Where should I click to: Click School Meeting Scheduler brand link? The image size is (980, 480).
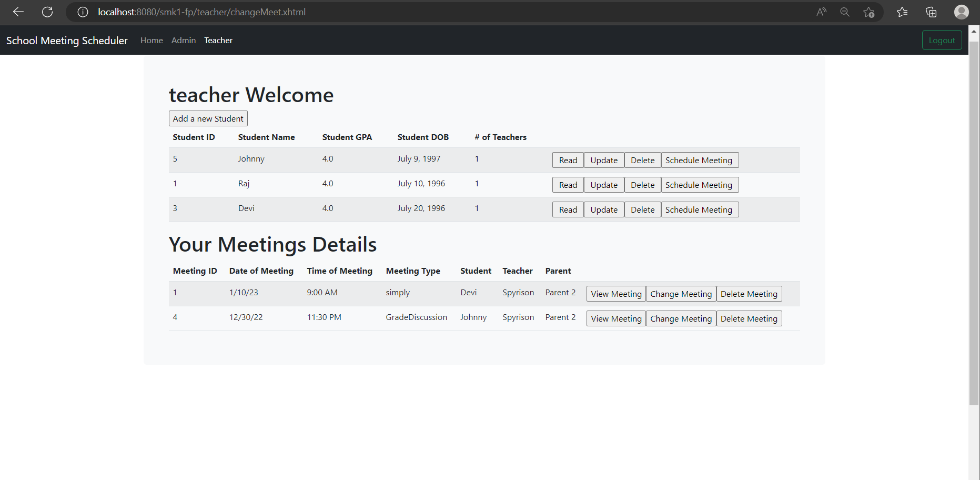67,41
